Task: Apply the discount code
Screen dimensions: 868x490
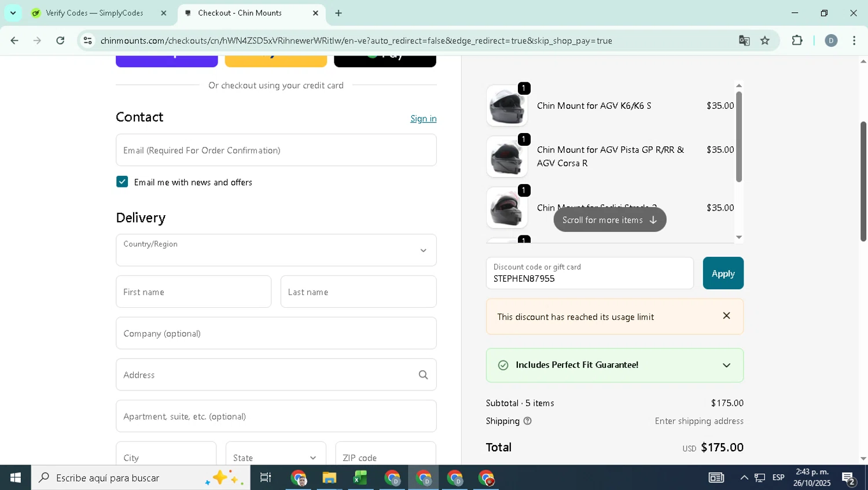Action: coord(723,273)
